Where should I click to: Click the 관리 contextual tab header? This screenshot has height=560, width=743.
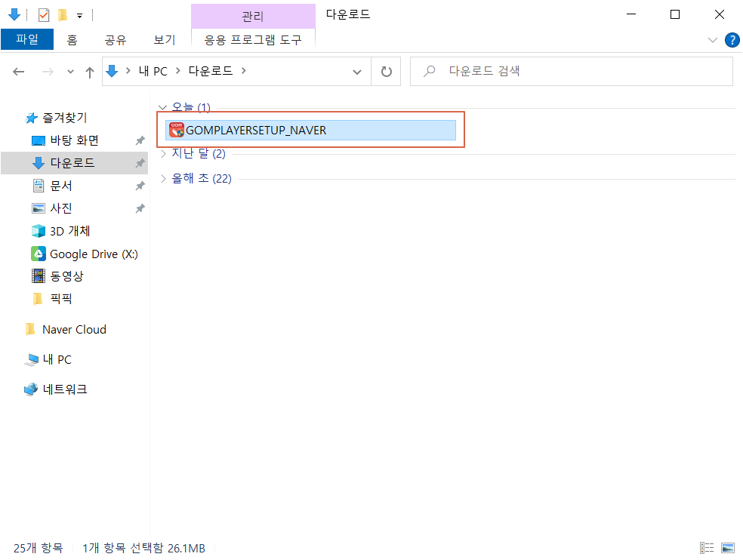click(253, 17)
